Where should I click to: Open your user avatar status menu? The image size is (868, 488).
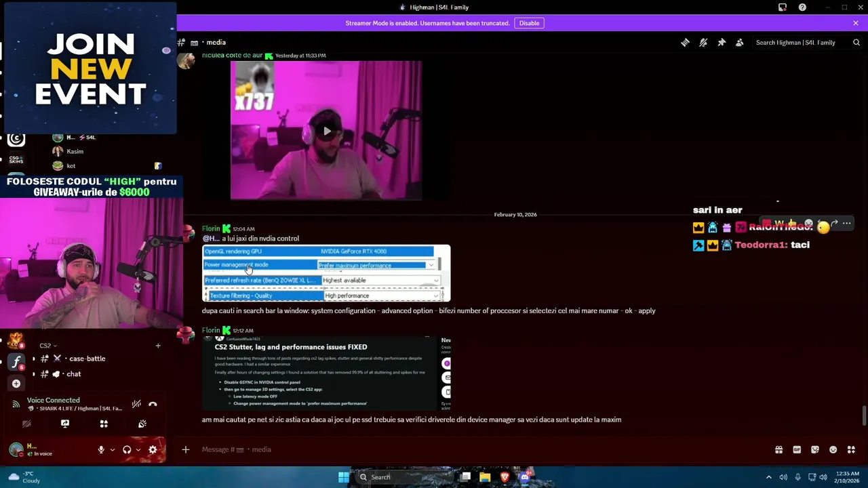click(16, 449)
